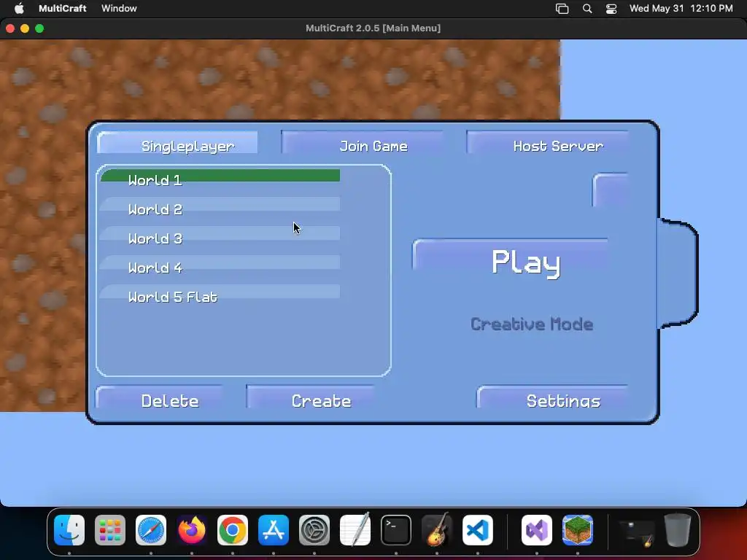
Task: Select World 1 in the list
Action: coord(220,176)
